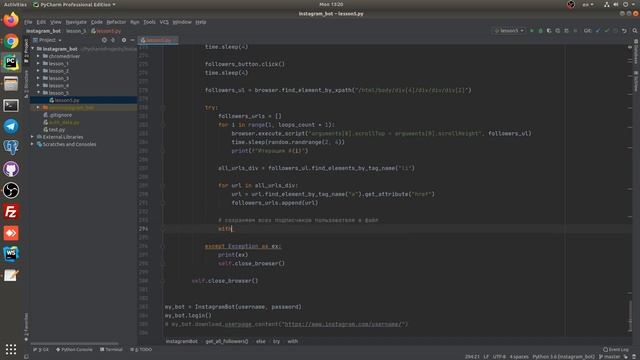Open the File menu

pos(28,22)
